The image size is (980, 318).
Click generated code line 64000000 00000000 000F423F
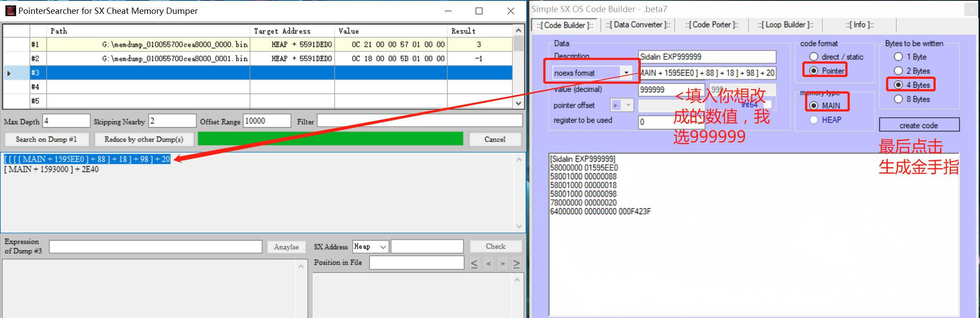601,211
